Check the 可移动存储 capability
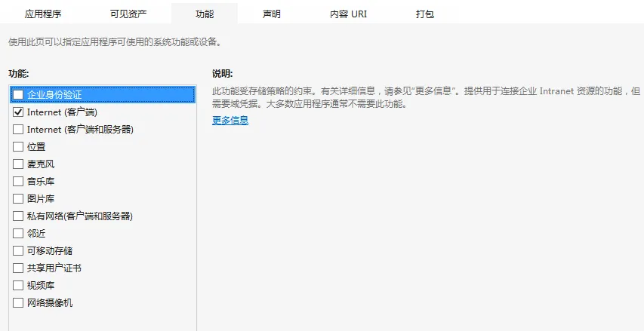644x331 pixels. [18, 251]
